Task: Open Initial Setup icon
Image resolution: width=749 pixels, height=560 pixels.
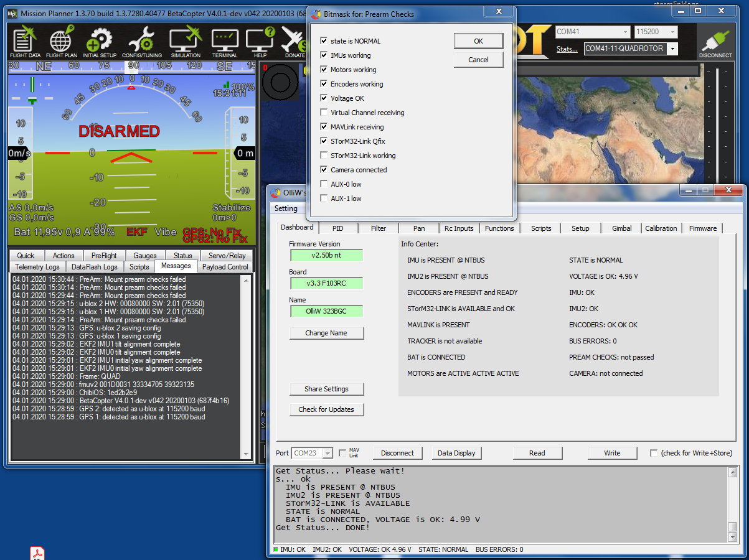Action: 99,41
